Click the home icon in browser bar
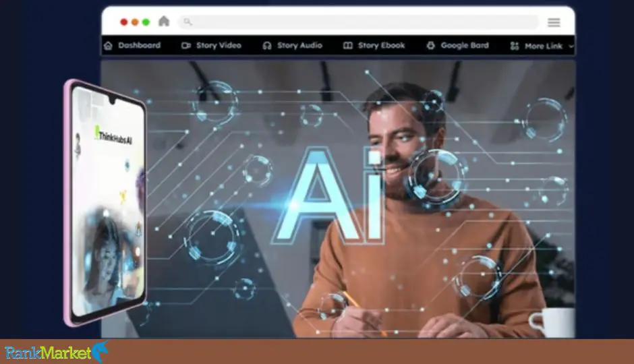This screenshot has height=364, width=634. [x=164, y=21]
